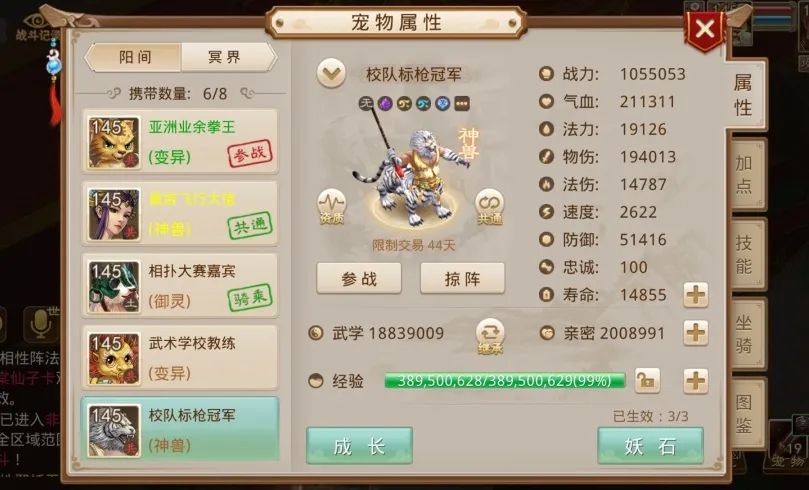This screenshot has height=490, width=809.
Task: Tap the 共通 round icon beside pet
Action: (489, 206)
